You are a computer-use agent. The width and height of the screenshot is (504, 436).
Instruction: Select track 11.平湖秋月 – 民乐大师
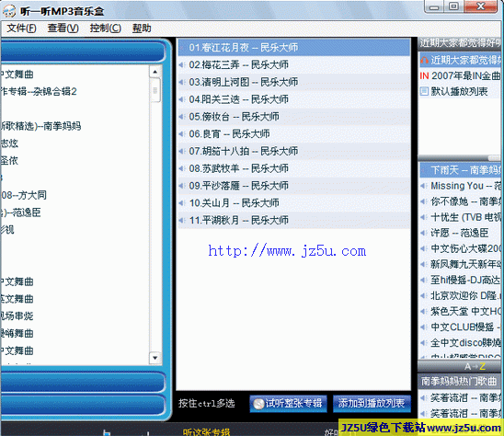tap(294, 220)
